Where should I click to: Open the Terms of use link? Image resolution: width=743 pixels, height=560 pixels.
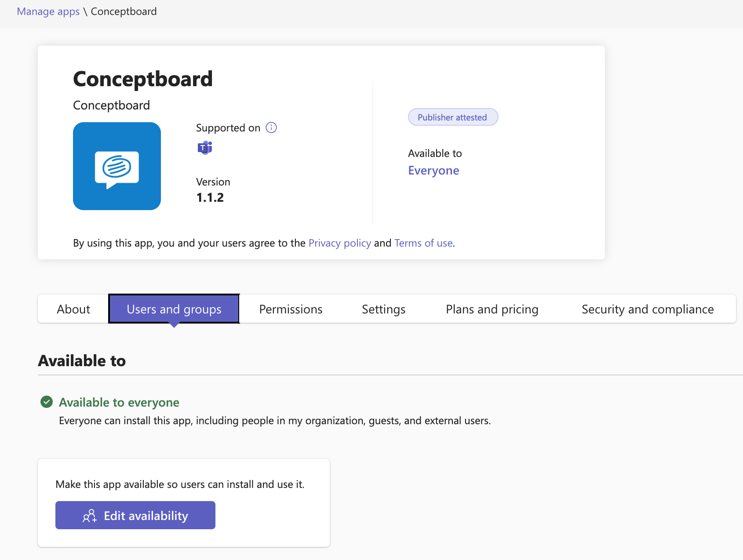pyautogui.click(x=423, y=243)
